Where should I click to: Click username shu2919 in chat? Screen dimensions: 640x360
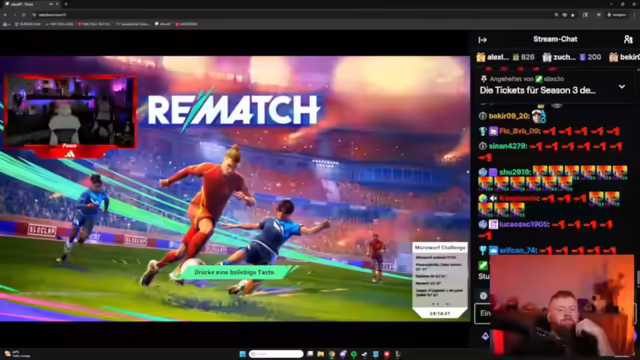click(514, 172)
